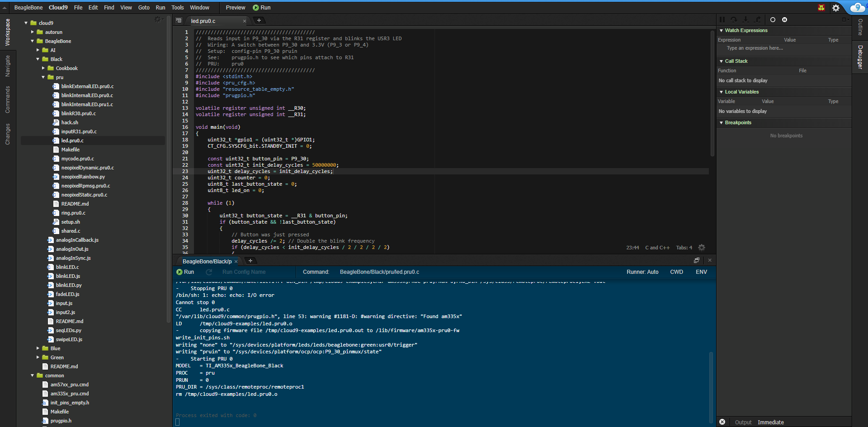Open hack.sh in the file tree
Image resolution: width=868 pixels, height=427 pixels.
(70, 122)
